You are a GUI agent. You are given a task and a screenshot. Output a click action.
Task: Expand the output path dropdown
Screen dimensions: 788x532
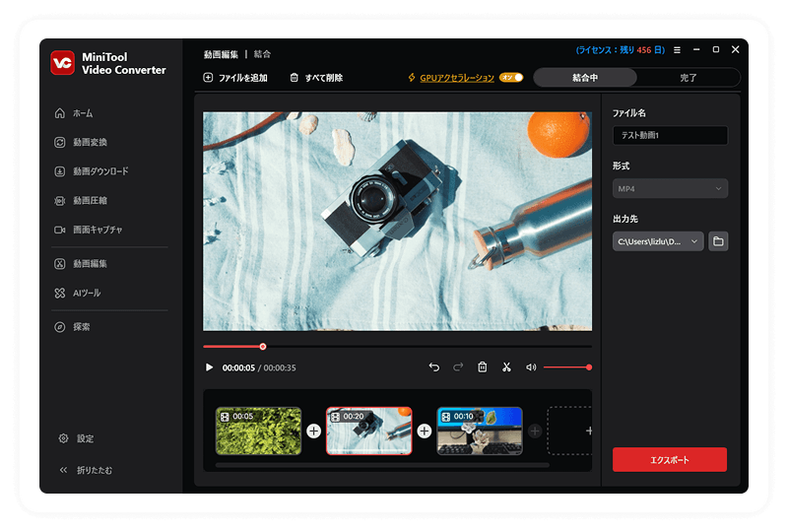point(658,241)
